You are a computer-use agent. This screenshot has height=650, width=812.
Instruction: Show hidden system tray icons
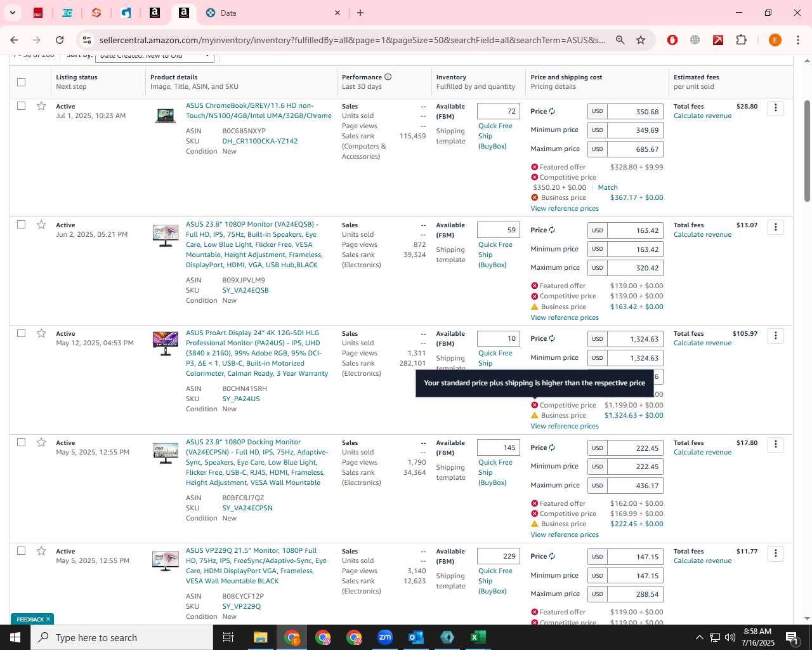tap(699, 637)
